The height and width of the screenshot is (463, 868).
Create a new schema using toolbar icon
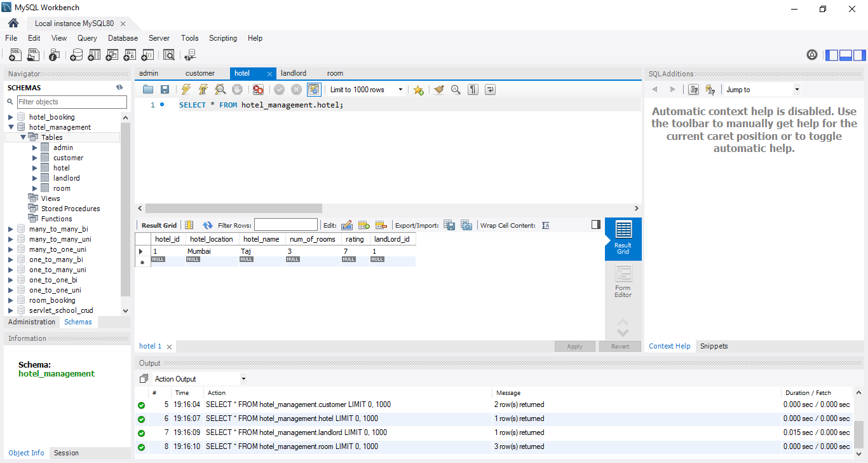click(x=76, y=55)
